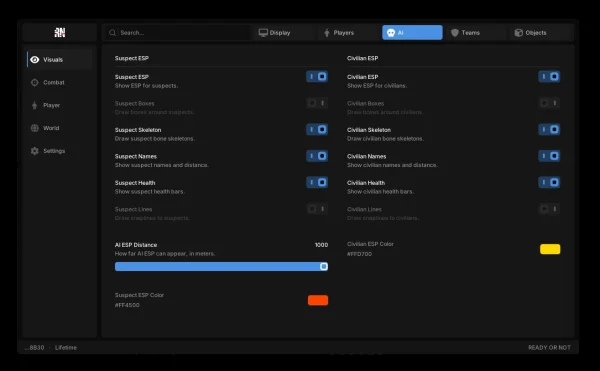Click the gear icon beside Settings
Viewport: 600px width, 371px height.
pos(35,151)
